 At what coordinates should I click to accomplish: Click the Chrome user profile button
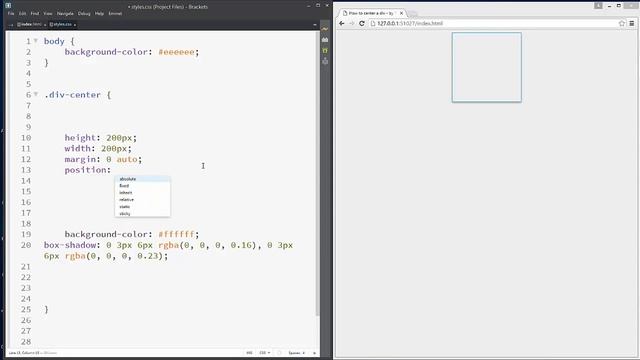pyautogui.click(x=598, y=6)
